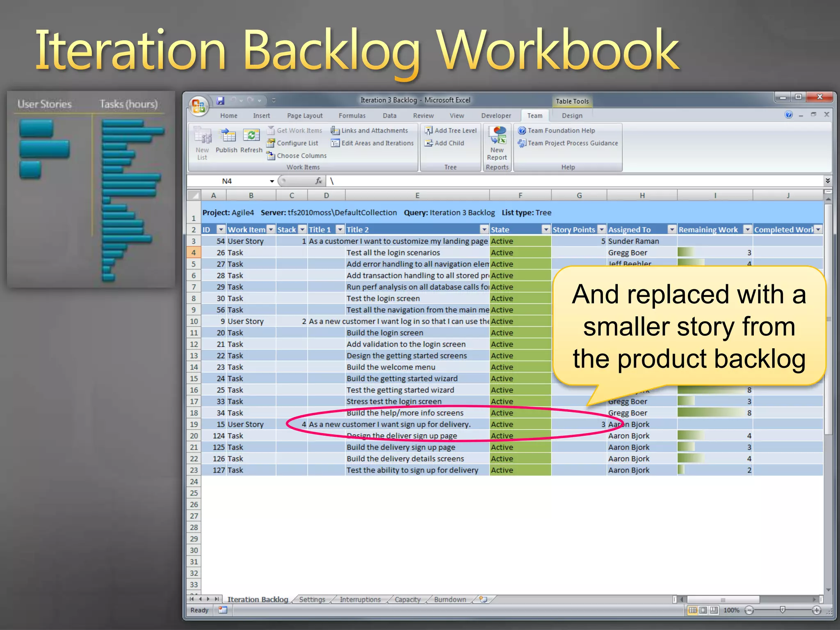Click the horizontal scrollbar thumb

723,600
